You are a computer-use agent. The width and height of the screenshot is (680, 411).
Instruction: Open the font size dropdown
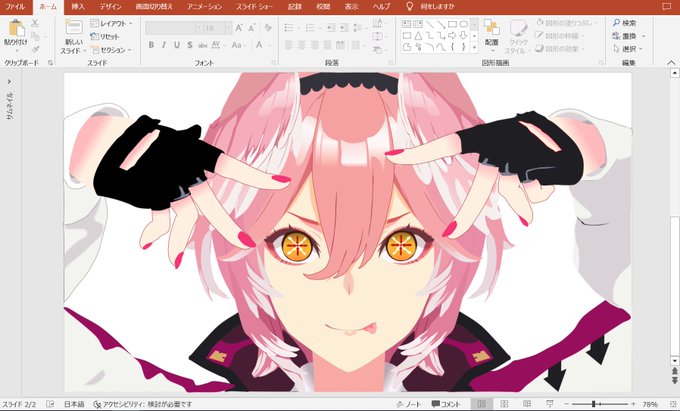coord(228,28)
